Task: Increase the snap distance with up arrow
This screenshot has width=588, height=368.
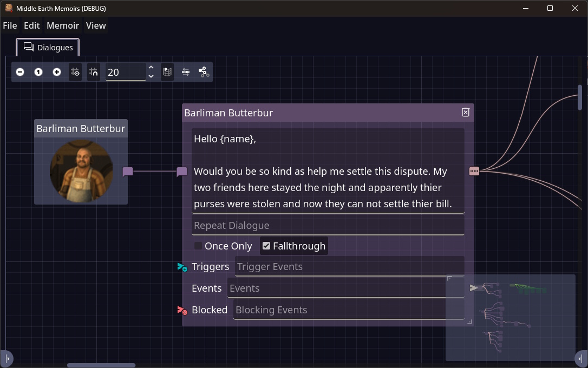Action: click(x=151, y=68)
